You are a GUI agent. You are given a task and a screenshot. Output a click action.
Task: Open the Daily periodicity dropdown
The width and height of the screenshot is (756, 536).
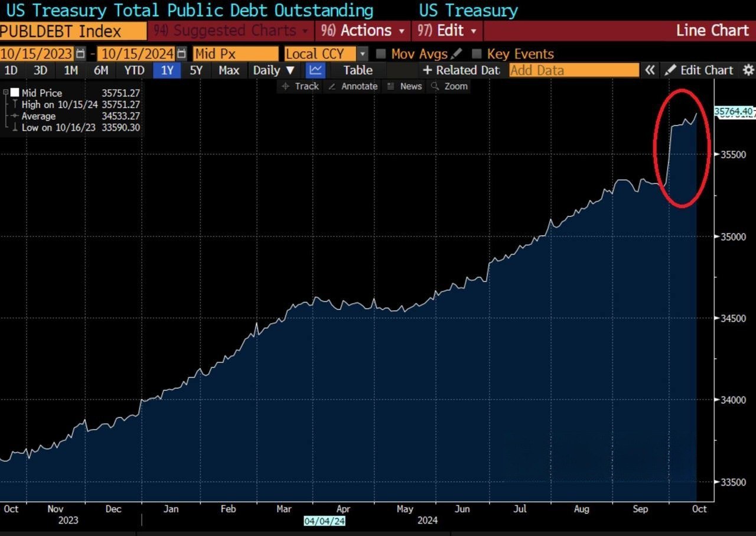point(273,70)
